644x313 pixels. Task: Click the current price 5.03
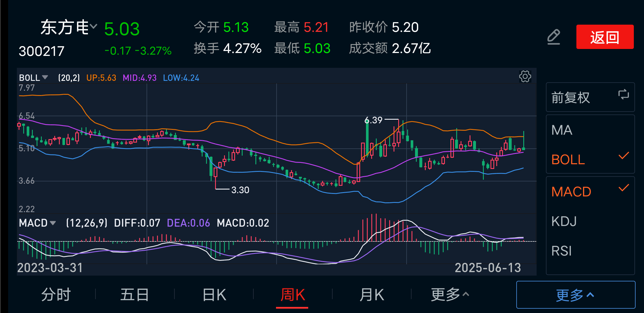(x=122, y=29)
